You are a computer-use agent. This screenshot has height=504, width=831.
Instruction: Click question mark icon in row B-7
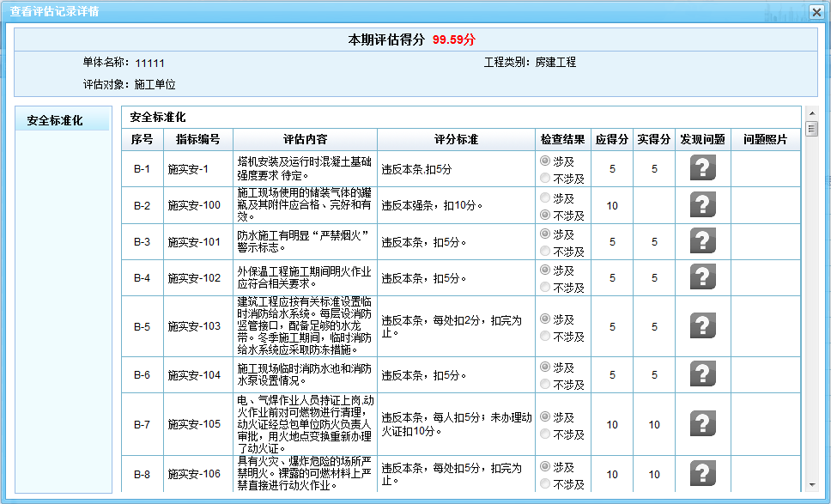[702, 424]
